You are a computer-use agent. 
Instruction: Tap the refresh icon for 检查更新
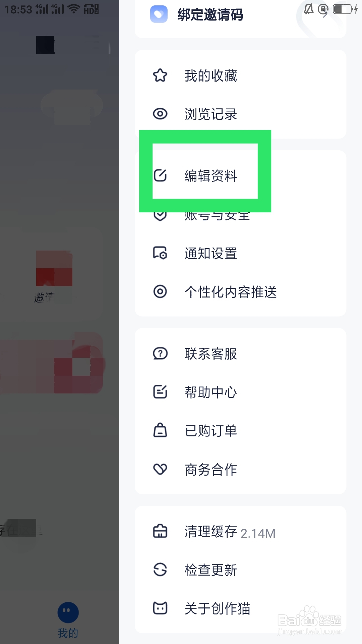pyautogui.click(x=160, y=570)
